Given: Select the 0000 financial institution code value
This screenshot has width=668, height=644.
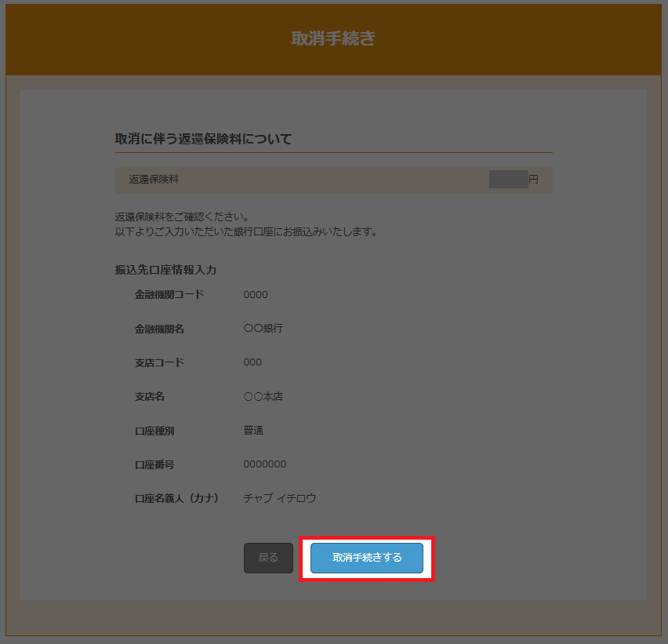Looking at the screenshot, I should [256, 295].
